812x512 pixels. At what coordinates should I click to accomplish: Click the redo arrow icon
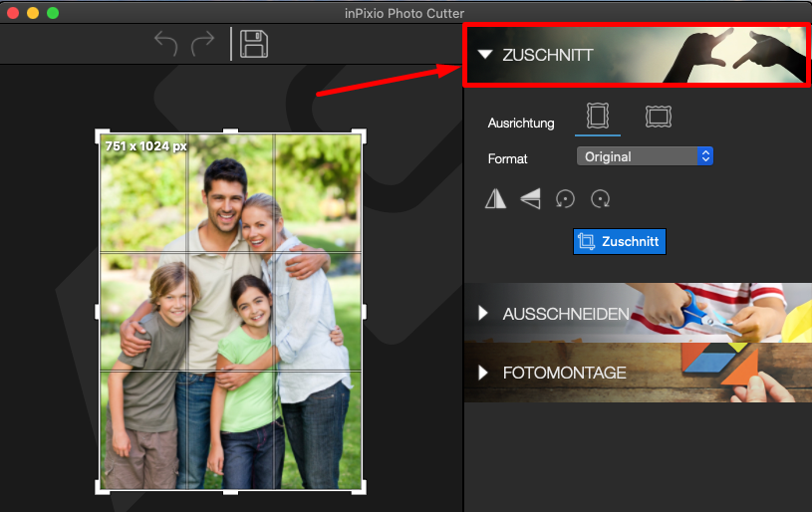(202, 44)
